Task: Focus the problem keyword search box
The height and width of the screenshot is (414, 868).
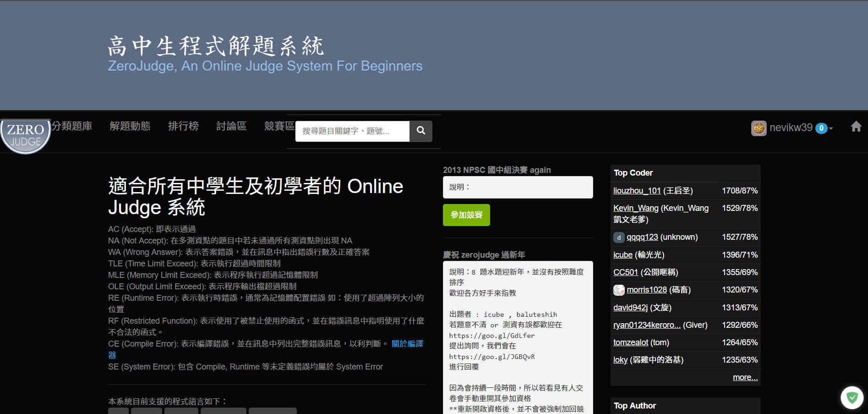Action: click(352, 131)
